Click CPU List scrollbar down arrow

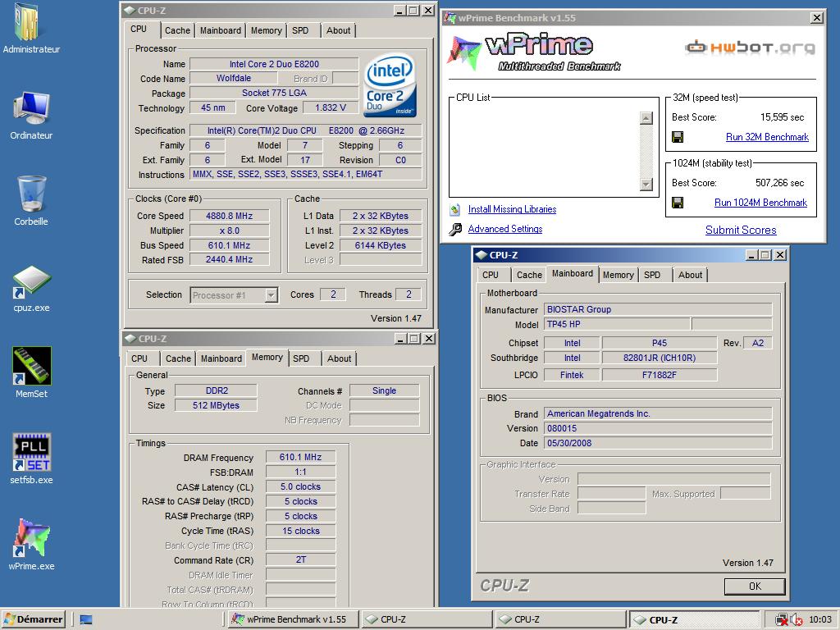tap(646, 185)
